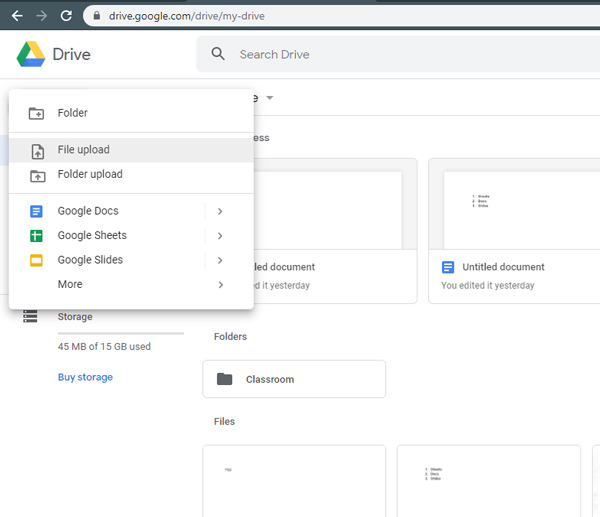This screenshot has width=600, height=517.
Task: Click the new Folder icon
Action: [x=37, y=113]
